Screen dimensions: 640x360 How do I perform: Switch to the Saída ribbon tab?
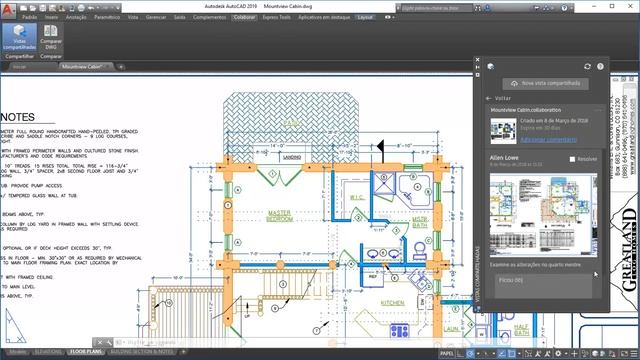tap(180, 17)
